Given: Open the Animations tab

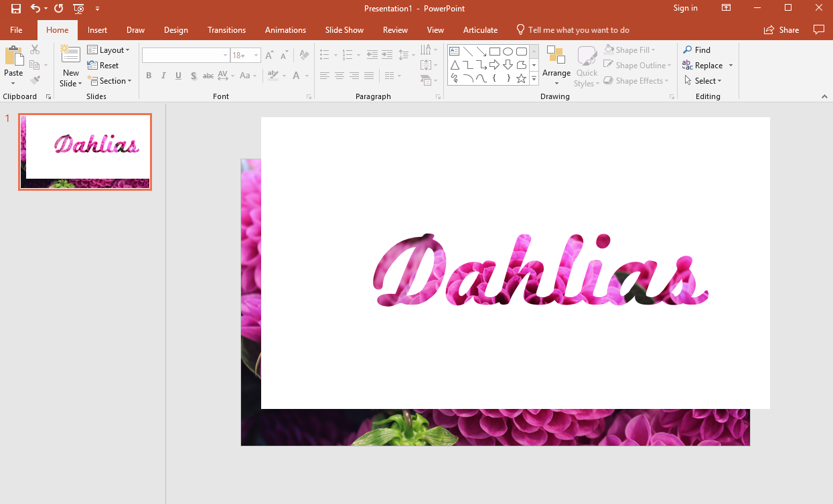Looking at the screenshot, I should point(285,30).
